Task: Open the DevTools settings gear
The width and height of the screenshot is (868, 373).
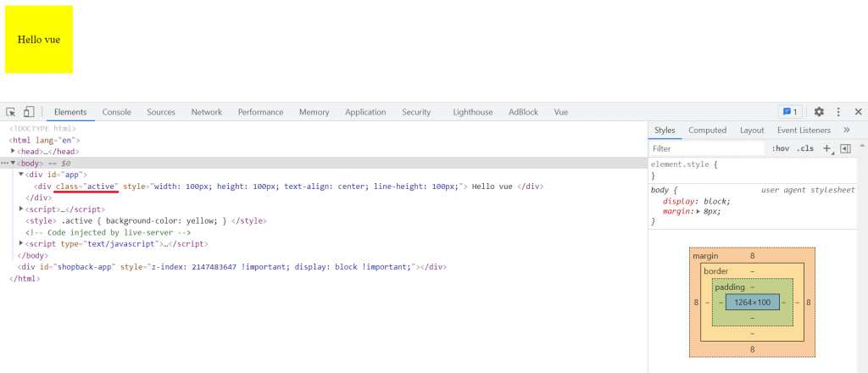Action: [x=819, y=112]
